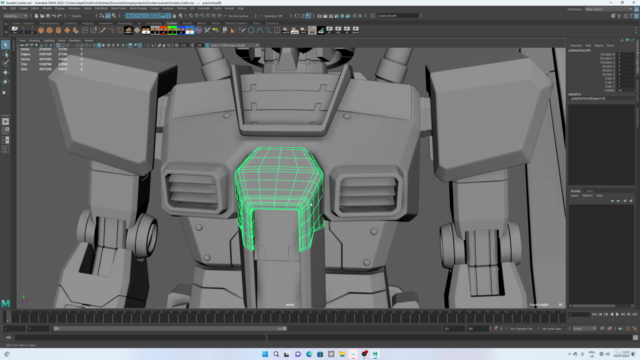640x360 pixels.
Task: Switch to the Rigging shelf tab
Action: coord(87,23)
